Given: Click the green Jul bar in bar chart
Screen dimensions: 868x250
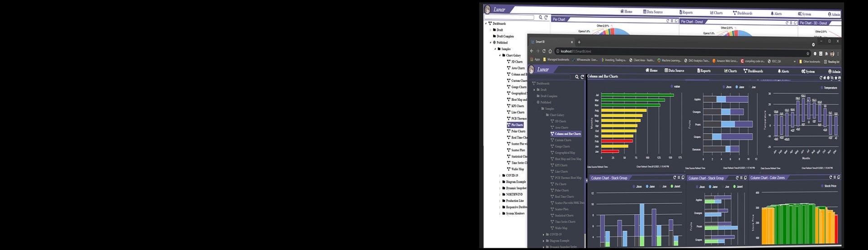Looking at the screenshot, I should pos(637,95).
